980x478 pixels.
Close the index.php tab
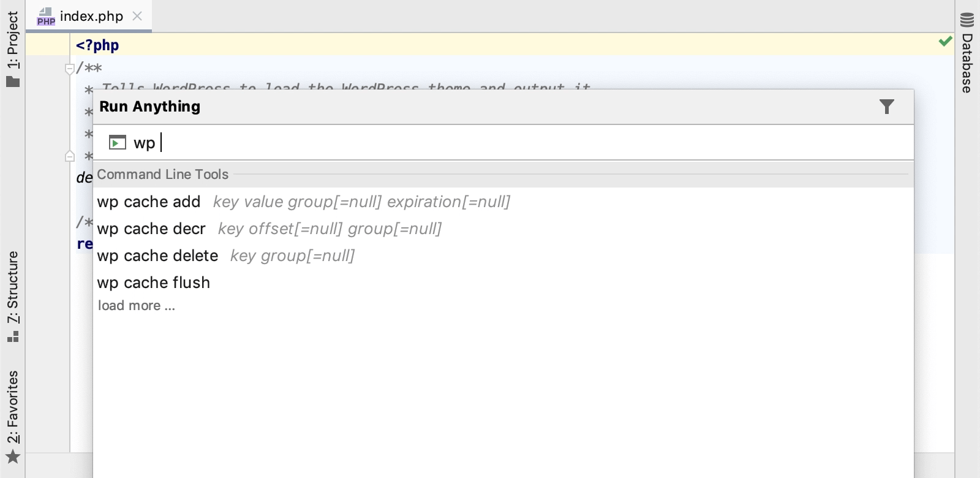pyautogui.click(x=138, y=17)
